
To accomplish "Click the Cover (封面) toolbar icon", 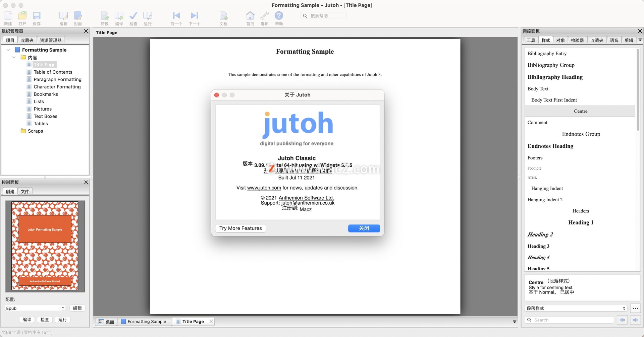I will point(78,15).
